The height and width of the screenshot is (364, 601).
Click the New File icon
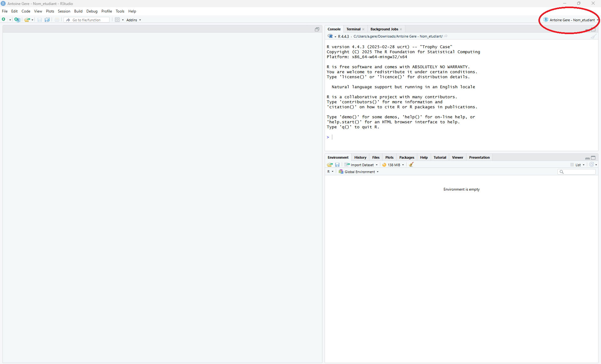pos(4,20)
